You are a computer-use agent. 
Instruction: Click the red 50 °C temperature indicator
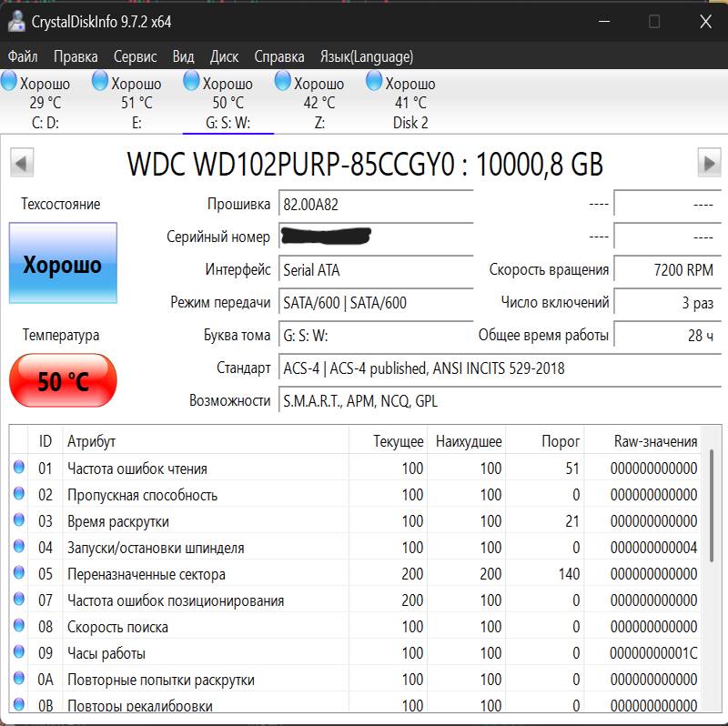[63, 380]
